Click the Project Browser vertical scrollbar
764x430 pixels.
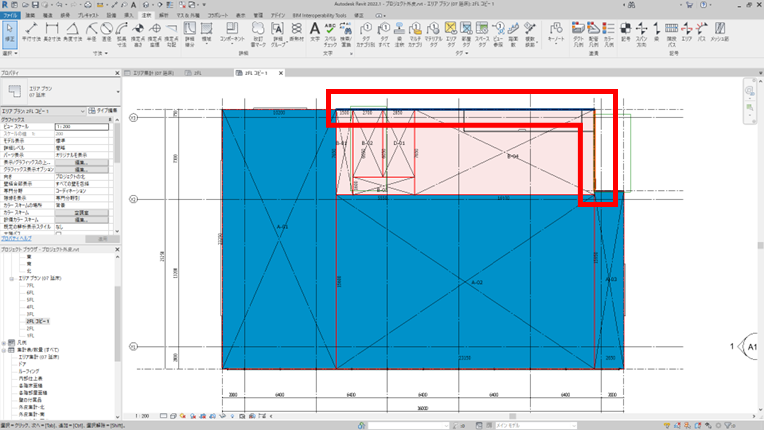(x=117, y=324)
